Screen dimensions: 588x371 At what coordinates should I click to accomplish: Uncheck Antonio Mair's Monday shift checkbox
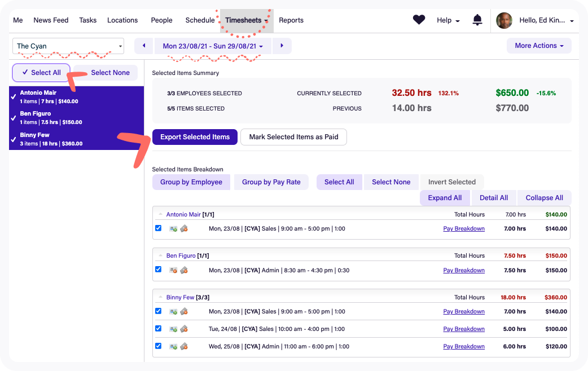click(158, 228)
